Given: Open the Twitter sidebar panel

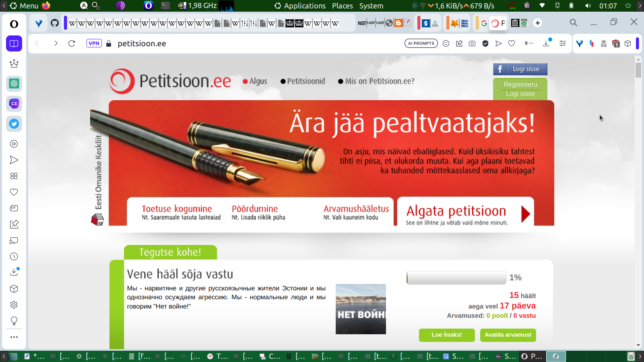Looking at the screenshot, I should pos(14,124).
